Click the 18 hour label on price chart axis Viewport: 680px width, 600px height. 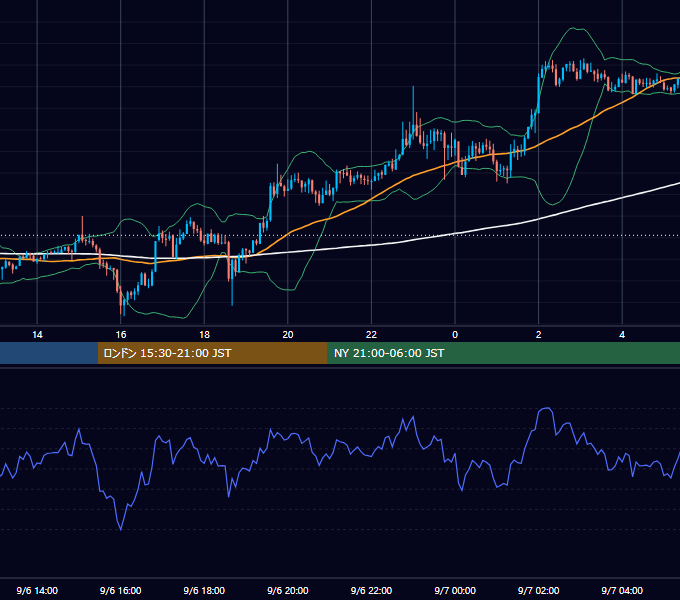point(204,335)
